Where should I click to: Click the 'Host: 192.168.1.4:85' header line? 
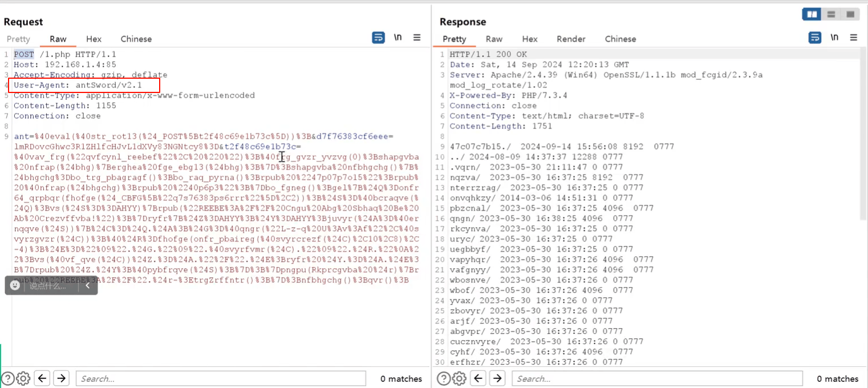coord(65,64)
